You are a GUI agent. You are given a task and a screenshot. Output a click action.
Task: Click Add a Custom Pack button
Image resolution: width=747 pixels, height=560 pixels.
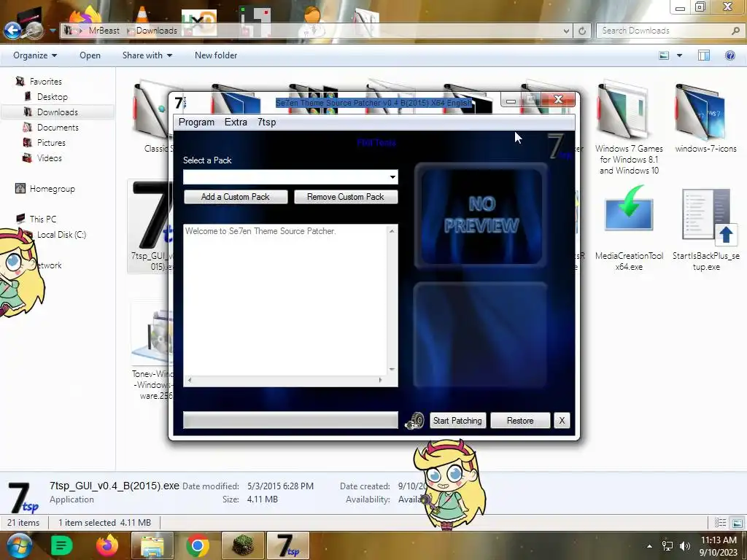(236, 197)
